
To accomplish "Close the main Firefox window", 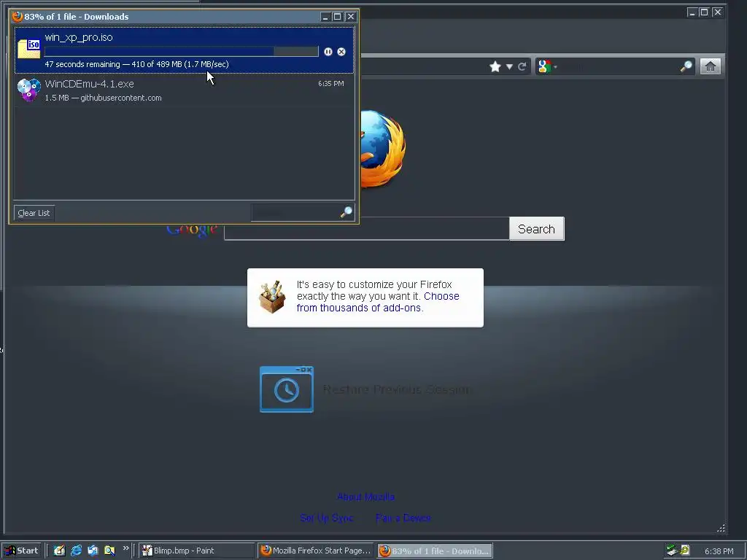I will pyautogui.click(x=718, y=12).
